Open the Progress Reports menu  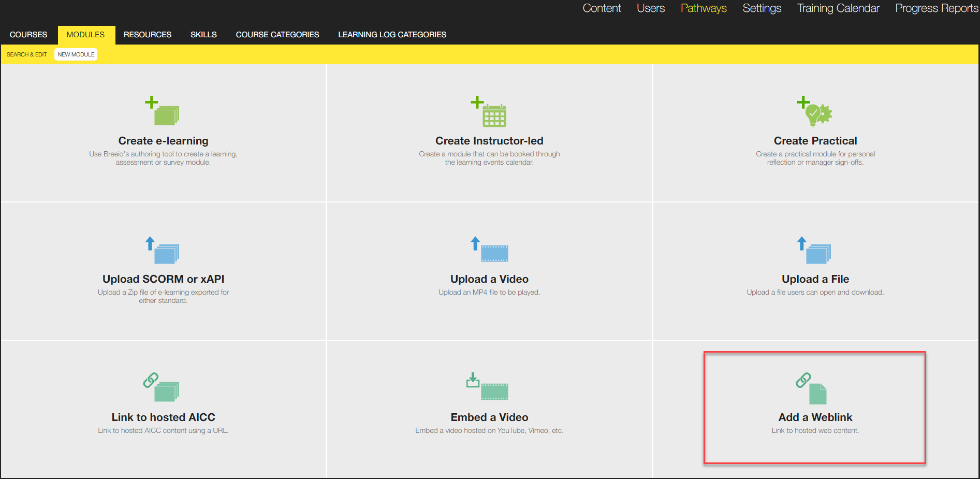pyautogui.click(x=937, y=8)
